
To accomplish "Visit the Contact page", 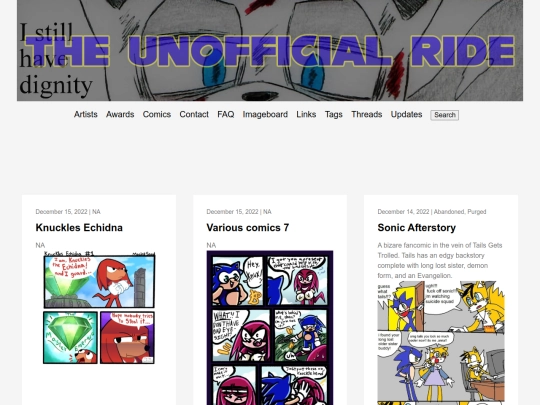I will (194, 114).
